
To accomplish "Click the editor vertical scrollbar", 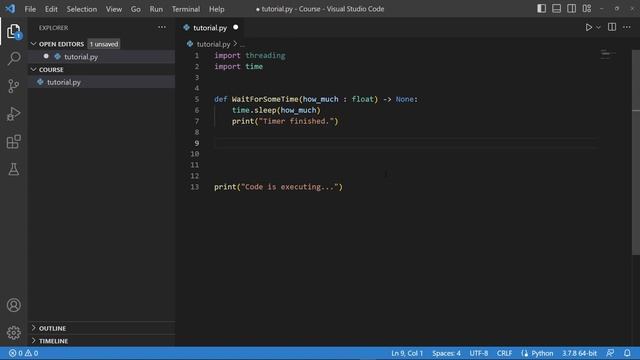I will click(x=636, y=153).
